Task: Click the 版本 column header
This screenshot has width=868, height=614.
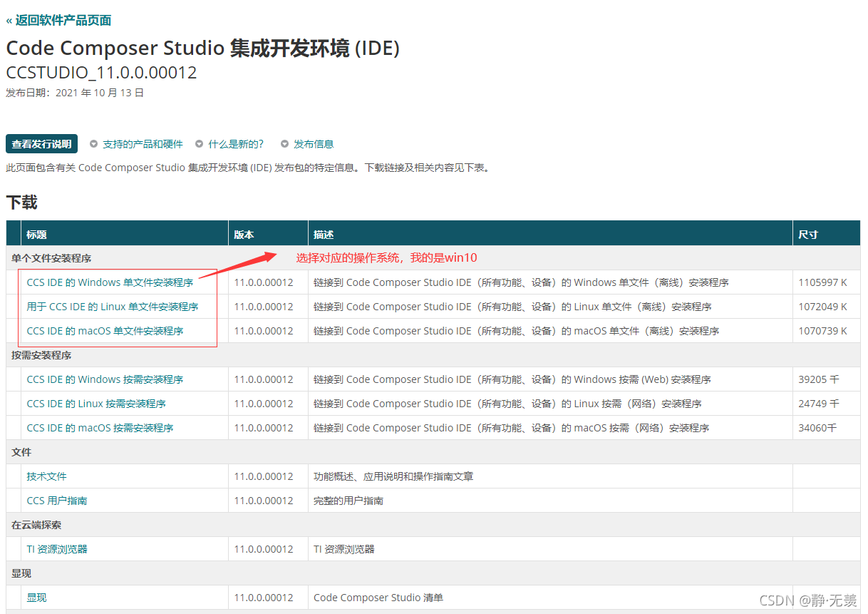Action: (x=269, y=234)
